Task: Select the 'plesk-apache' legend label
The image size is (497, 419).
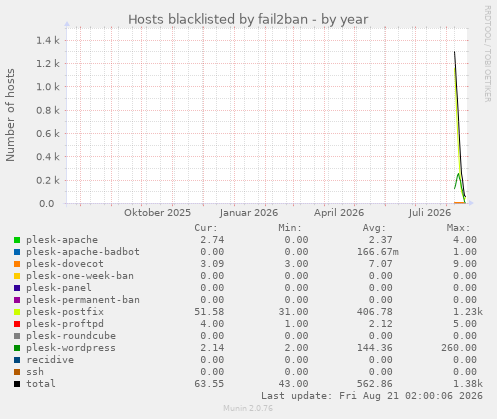Action: click(x=62, y=240)
